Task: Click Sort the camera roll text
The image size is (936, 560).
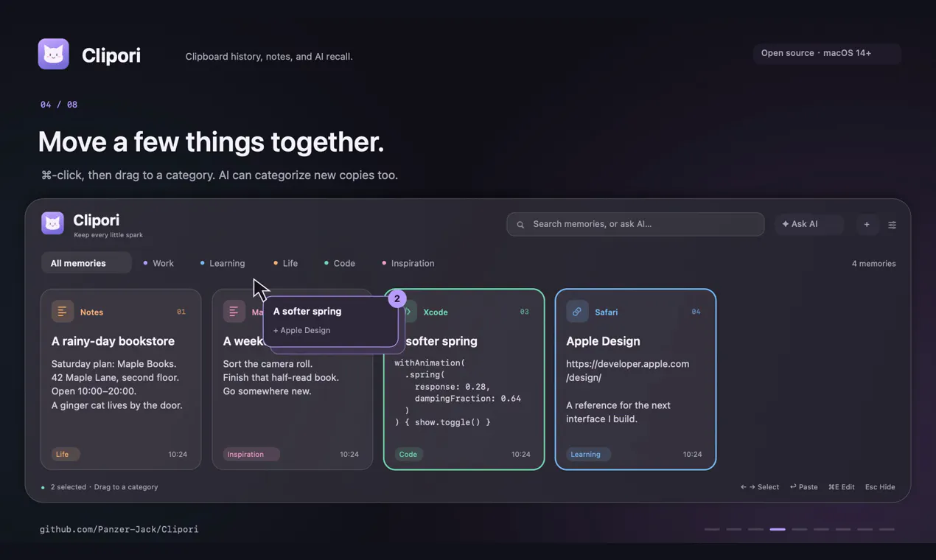Action: pos(268,364)
